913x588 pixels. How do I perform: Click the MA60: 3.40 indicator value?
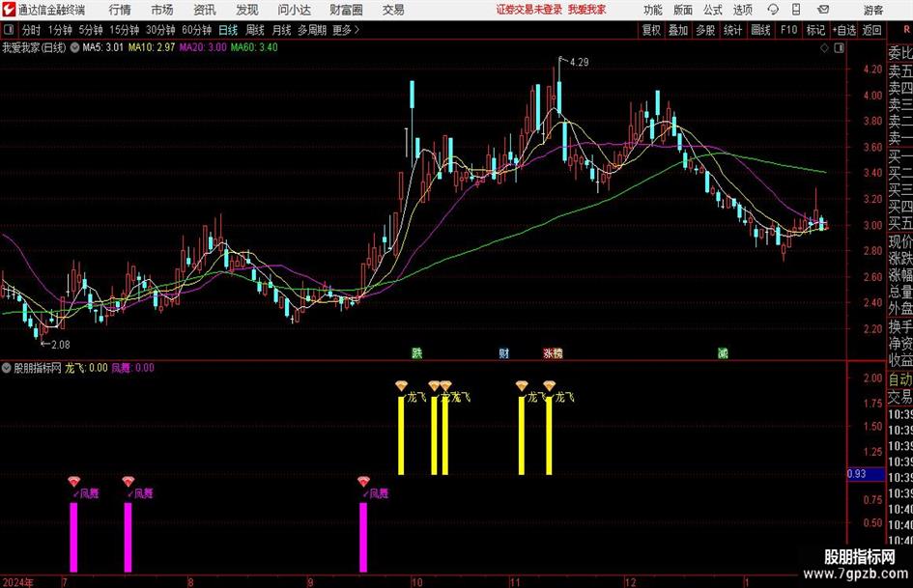pos(254,47)
